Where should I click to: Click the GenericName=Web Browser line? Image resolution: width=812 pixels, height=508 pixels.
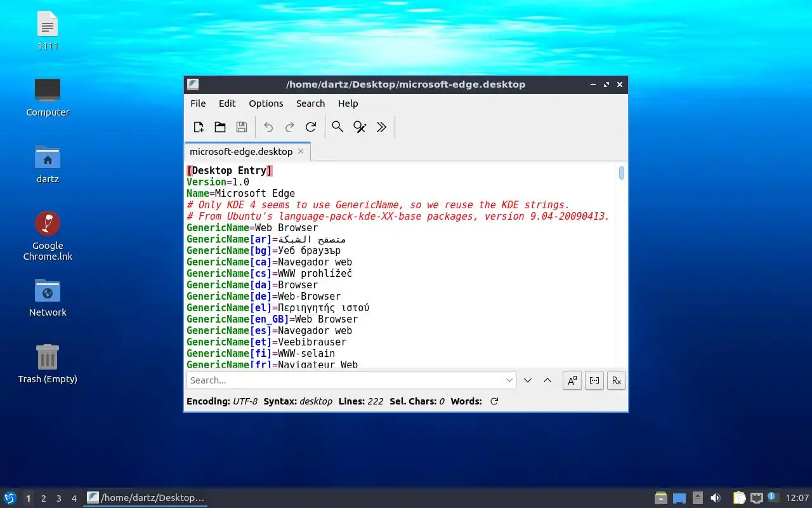(x=252, y=228)
